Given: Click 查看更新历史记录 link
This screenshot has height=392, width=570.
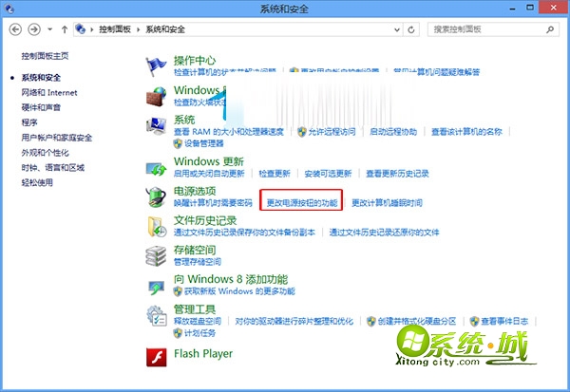Looking at the screenshot, I should 397,174.
